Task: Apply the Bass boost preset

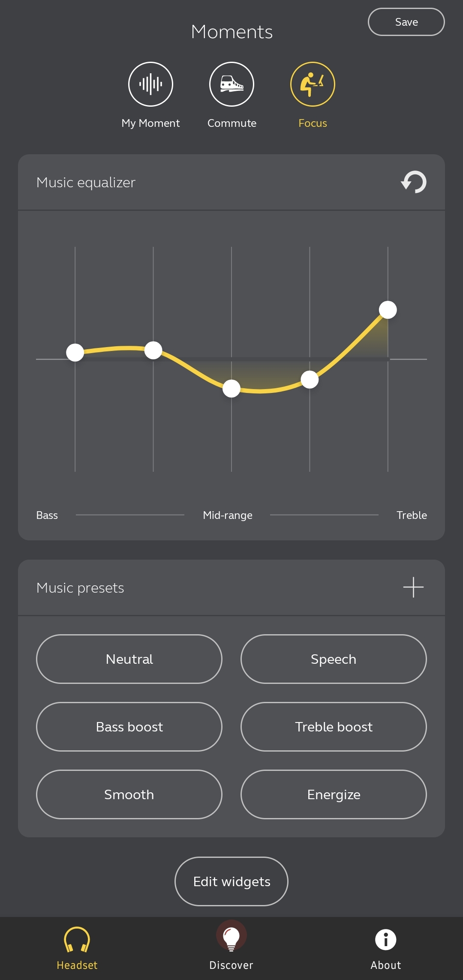Action: [x=129, y=727]
